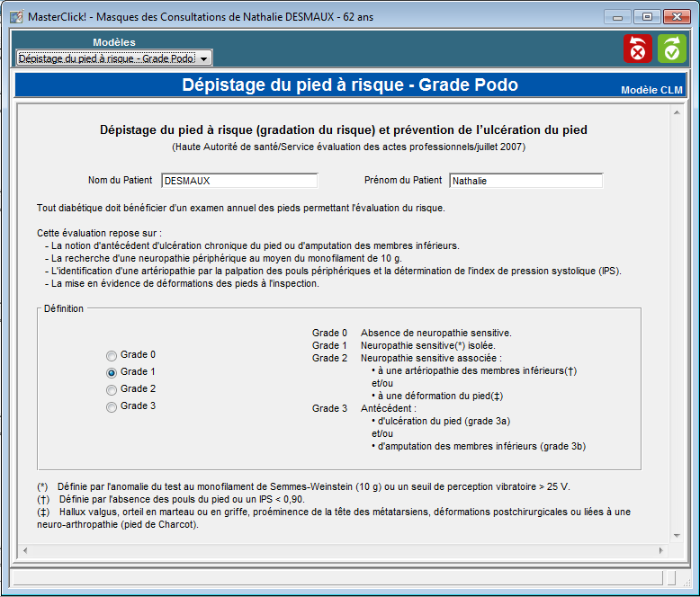Click the resize grip at bottom-right corner
This screenshot has width=700, height=597.
pyautogui.click(x=681, y=578)
